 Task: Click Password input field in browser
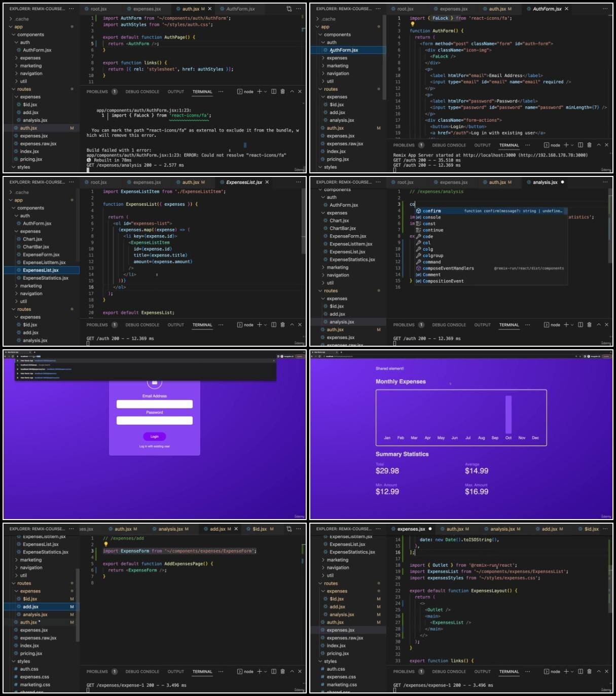pyautogui.click(x=155, y=420)
